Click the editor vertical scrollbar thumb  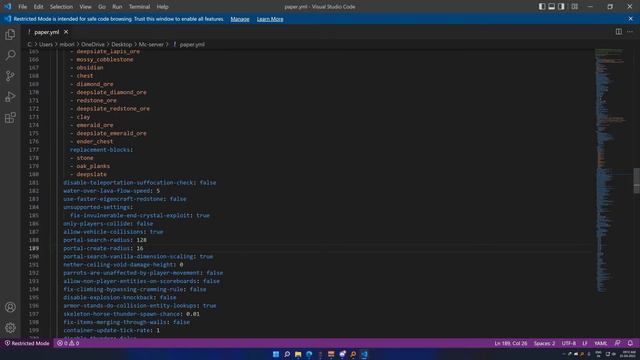point(636,180)
